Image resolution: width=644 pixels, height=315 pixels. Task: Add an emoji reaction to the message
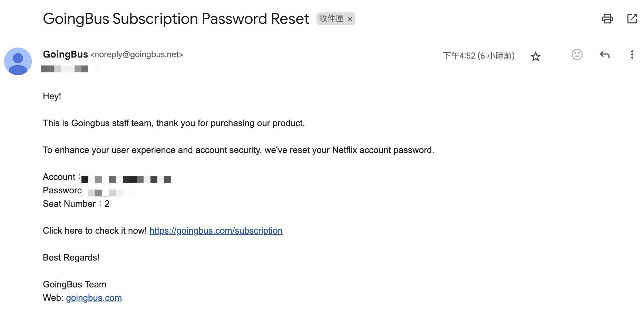[x=577, y=54]
